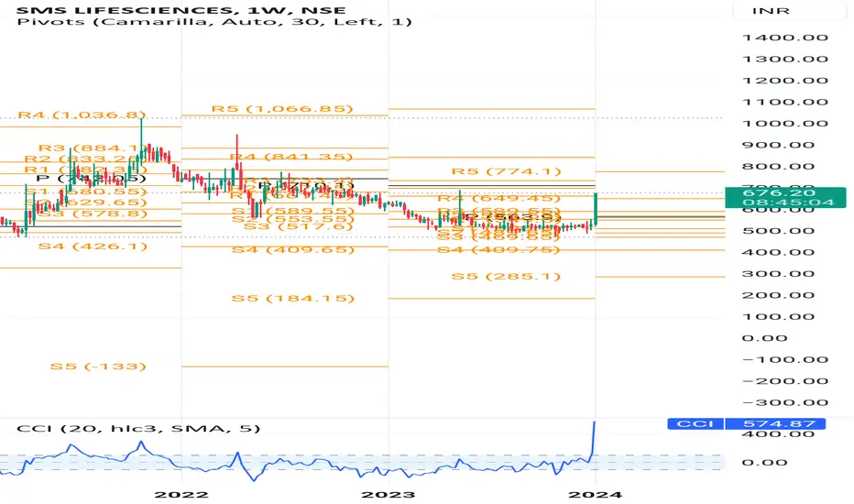Click the 1000.00 price scale label
The width and height of the screenshot is (854, 504).
pyautogui.click(x=785, y=124)
